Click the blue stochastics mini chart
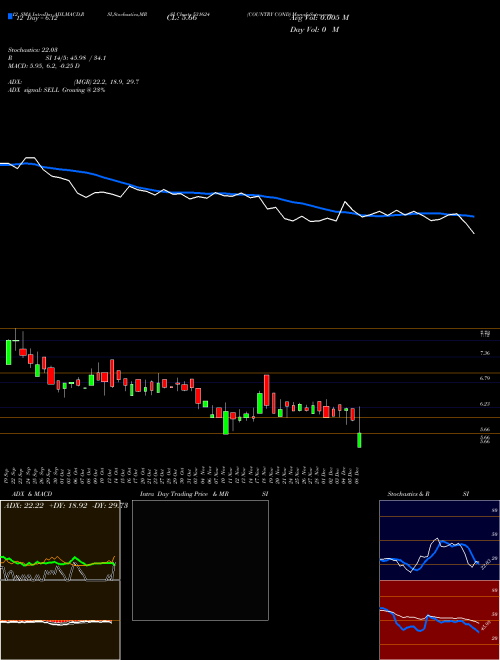The image size is (500, 660). pyautogui.click(x=439, y=540)
